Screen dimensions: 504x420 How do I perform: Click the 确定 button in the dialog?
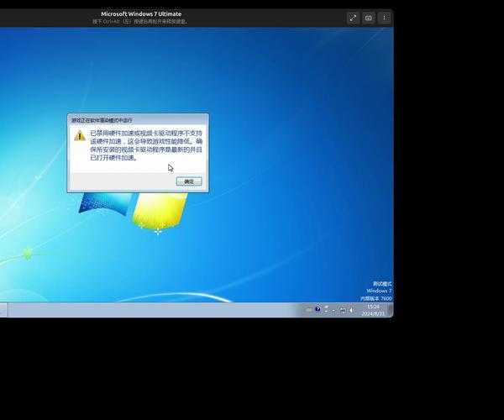[189, 181]
